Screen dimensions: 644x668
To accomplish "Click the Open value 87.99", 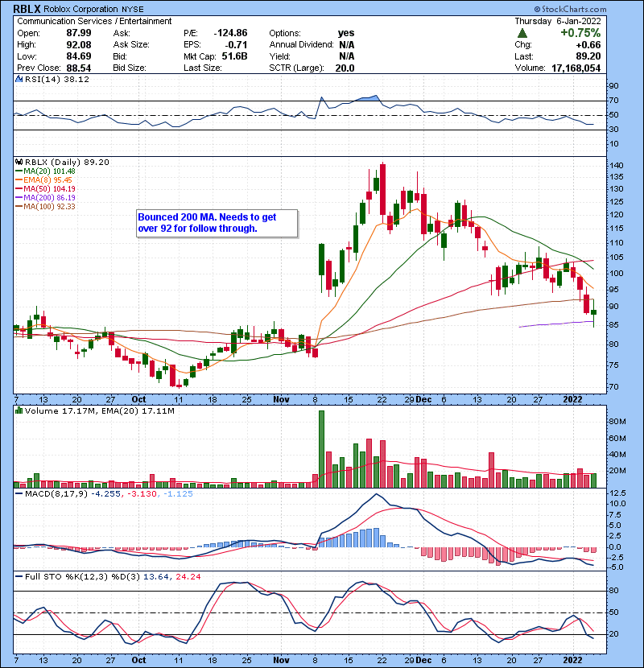I will (x=79, y=33).
